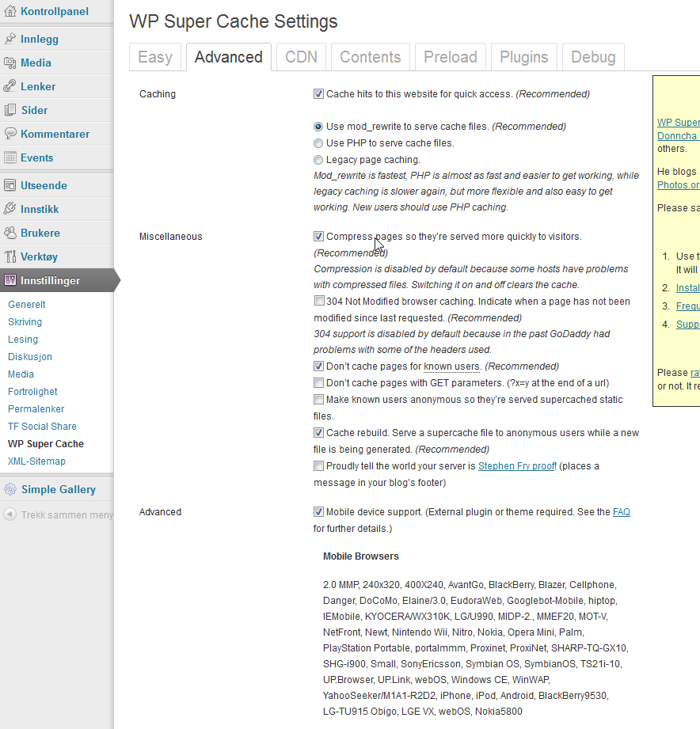Switch to the Easy tab
700x729 pixels.
pos(155,57)
